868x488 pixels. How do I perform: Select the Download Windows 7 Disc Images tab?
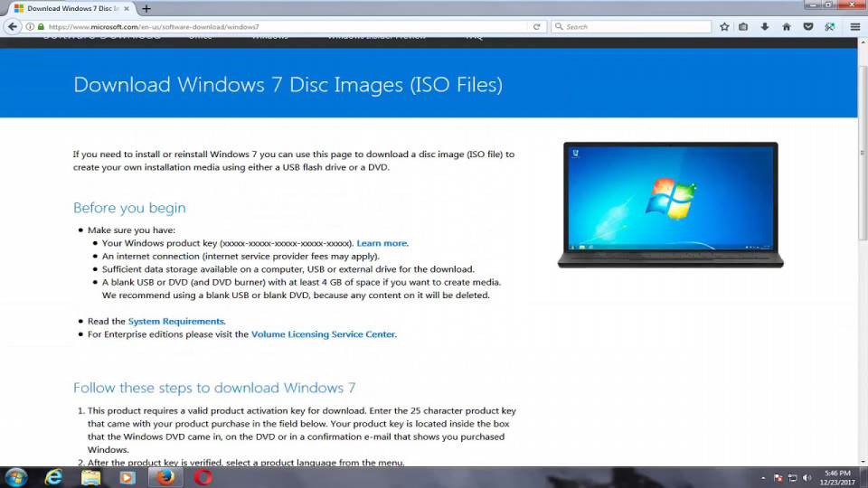pyautogui.click(x=72, y=8)
